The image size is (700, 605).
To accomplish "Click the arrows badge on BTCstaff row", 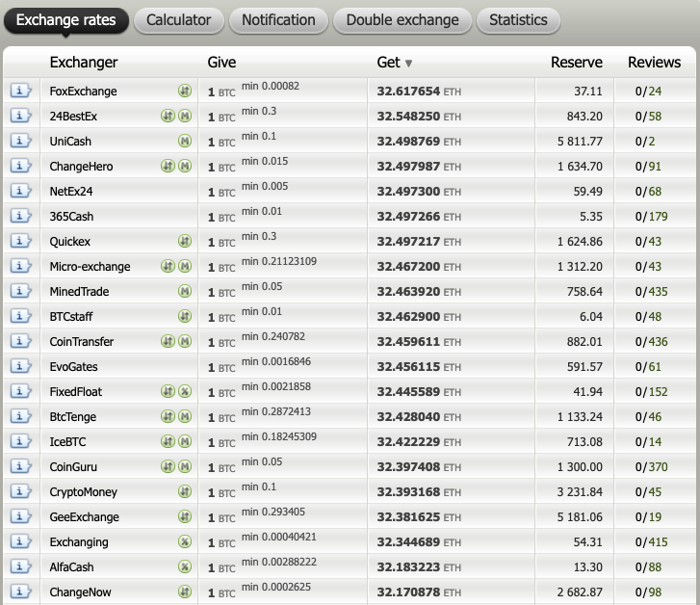I will [x=185, y=317].
